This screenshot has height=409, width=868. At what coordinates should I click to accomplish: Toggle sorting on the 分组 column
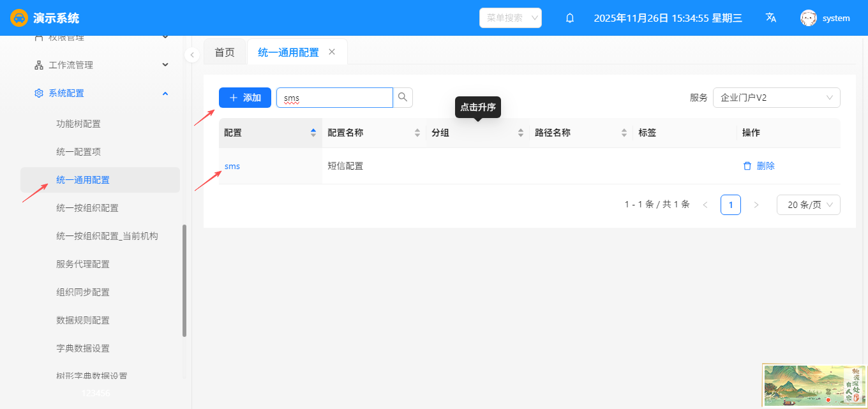520,133
